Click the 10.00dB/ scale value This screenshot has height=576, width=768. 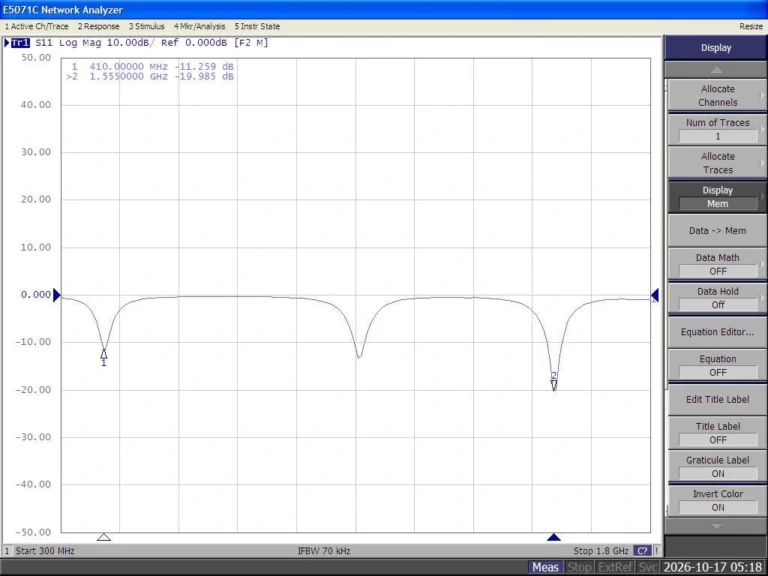(130, 43)
